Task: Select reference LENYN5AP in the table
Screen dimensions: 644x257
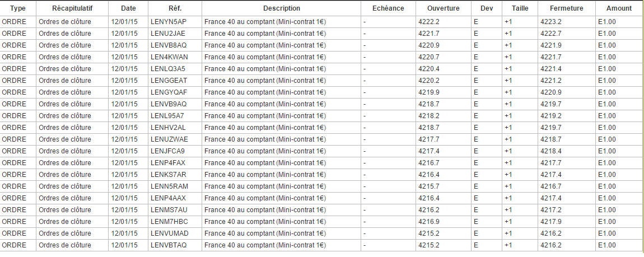Action: pyautogui.click(x=169, y=22)
